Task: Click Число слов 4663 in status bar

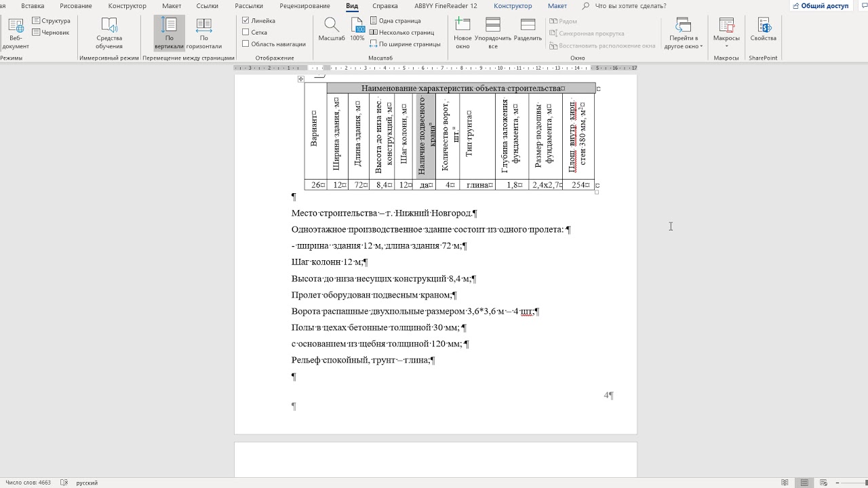Action: [28, 483]
